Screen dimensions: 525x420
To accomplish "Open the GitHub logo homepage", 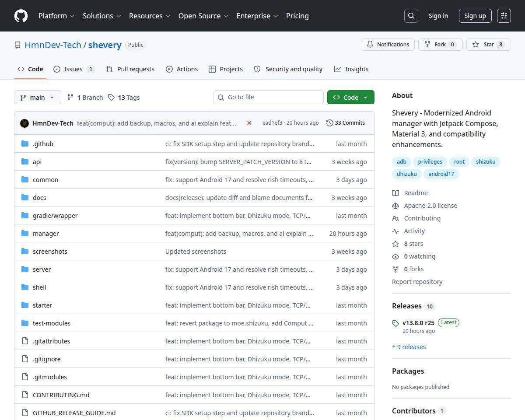I will 21,16.
